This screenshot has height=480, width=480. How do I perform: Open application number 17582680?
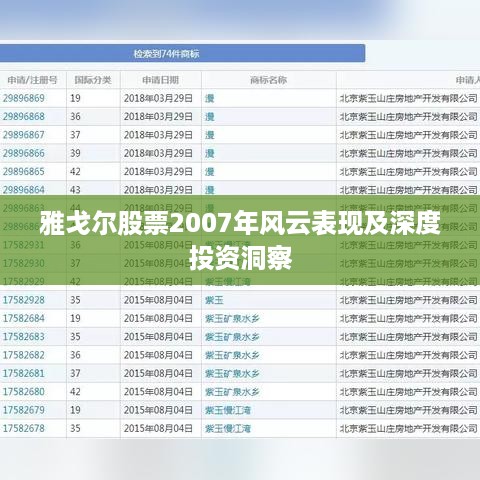pos(24,392)
